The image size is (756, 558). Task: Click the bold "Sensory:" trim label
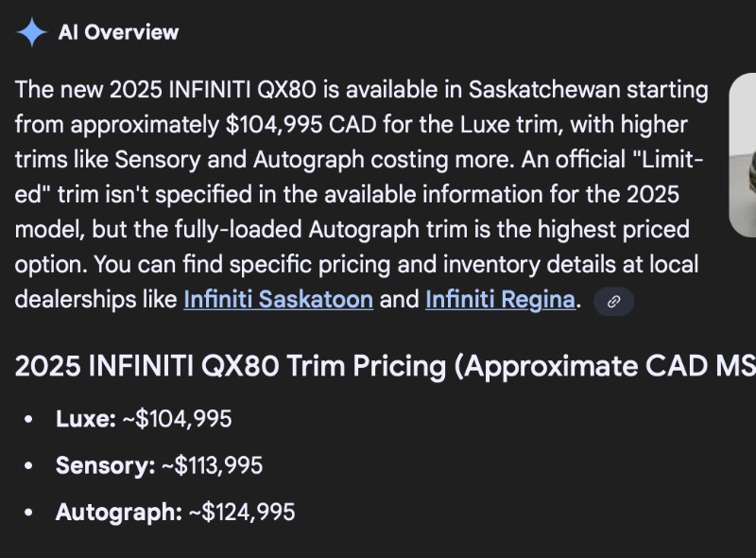(x=105, y=465)
